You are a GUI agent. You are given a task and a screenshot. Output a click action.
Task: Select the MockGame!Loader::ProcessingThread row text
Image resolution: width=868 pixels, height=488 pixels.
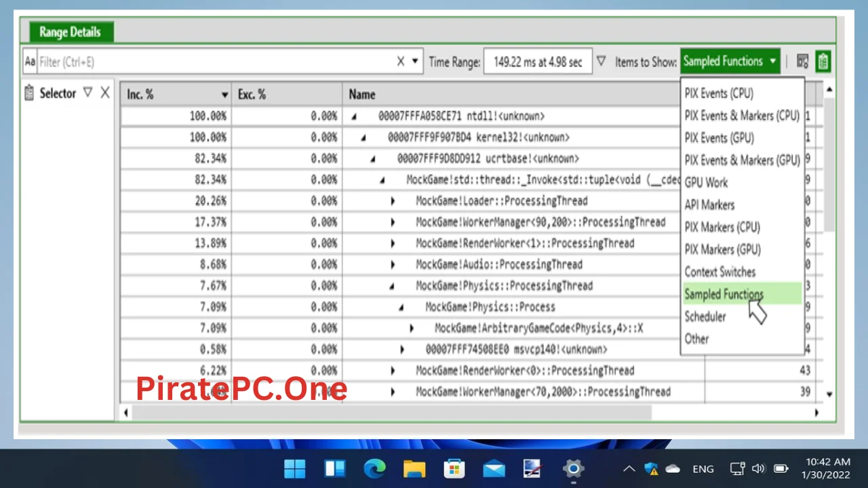[502, 201]
